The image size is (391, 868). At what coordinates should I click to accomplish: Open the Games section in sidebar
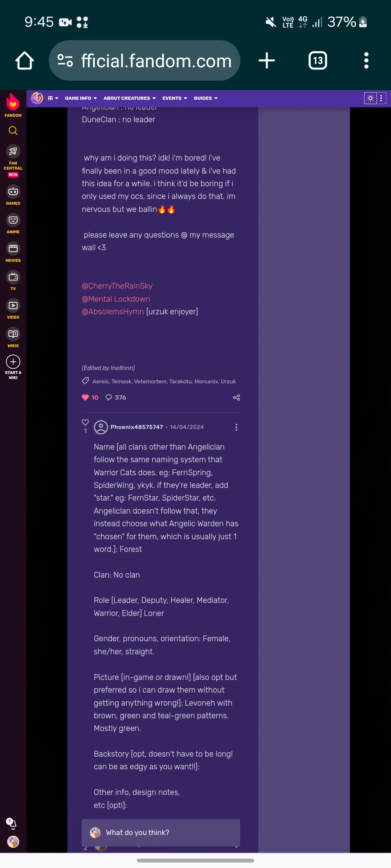click(13, 195)
